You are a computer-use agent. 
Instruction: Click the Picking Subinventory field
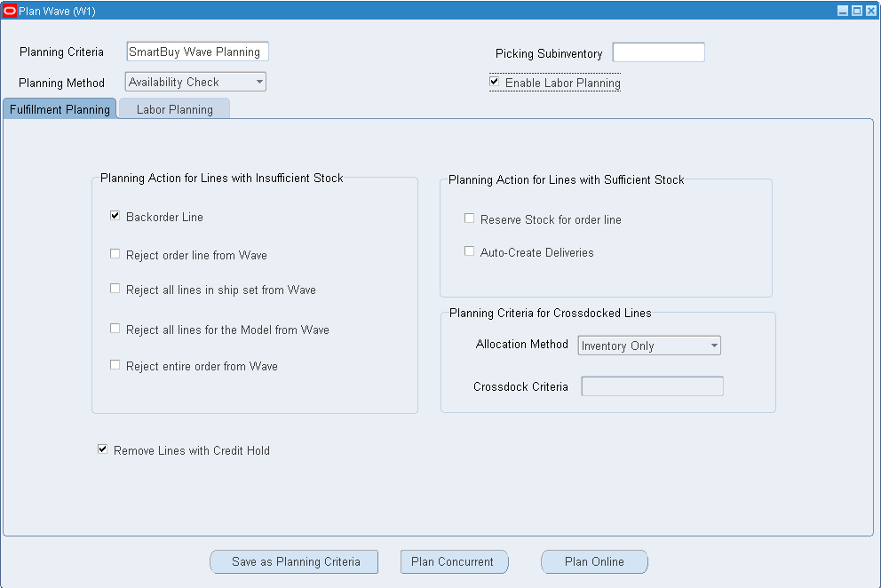[x=658, y=52]
